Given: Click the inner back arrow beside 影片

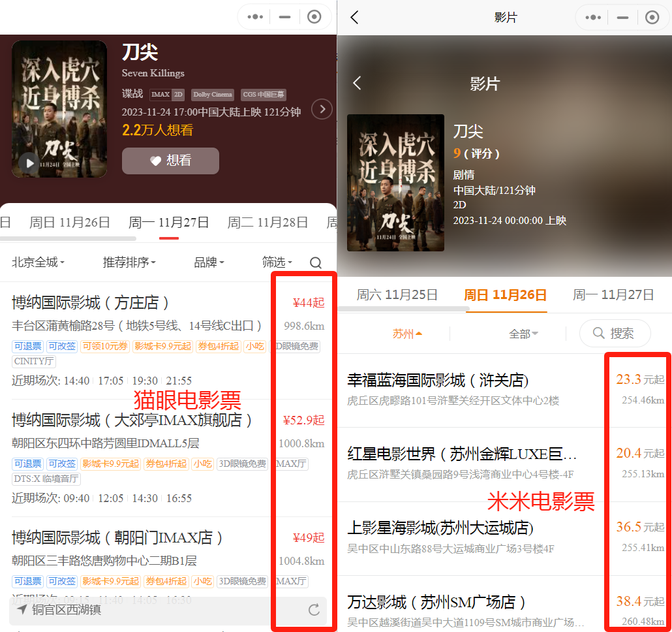Looking at the screenshot, I should [357, 84].
